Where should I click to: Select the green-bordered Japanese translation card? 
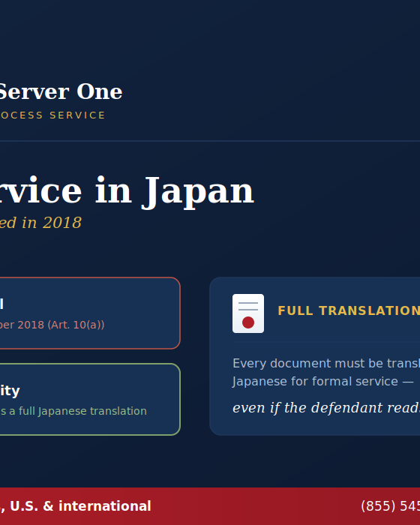pyautogui.click(x=90, y=399)
